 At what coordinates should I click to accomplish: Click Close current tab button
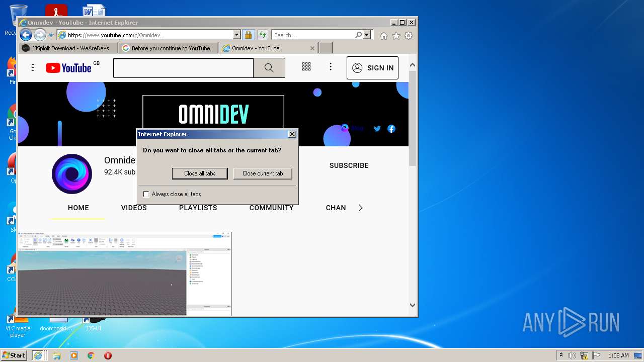click(x=263, y=173)
